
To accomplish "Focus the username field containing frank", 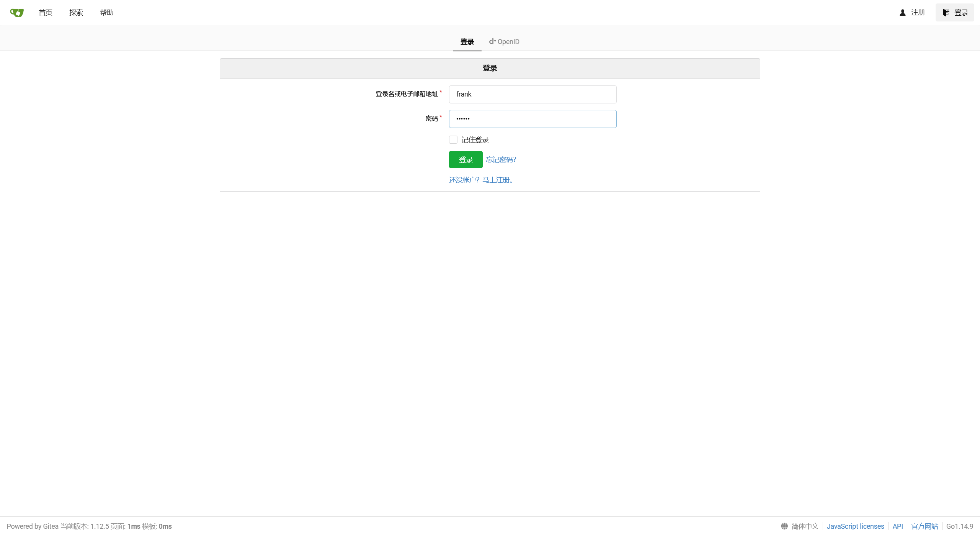I will 532,94.
